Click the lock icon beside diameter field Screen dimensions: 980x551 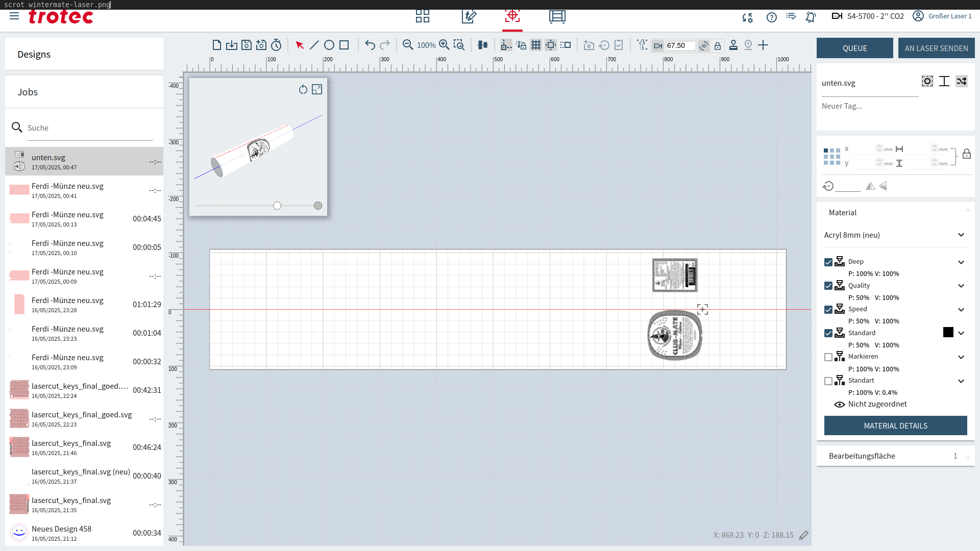point(718,46)
